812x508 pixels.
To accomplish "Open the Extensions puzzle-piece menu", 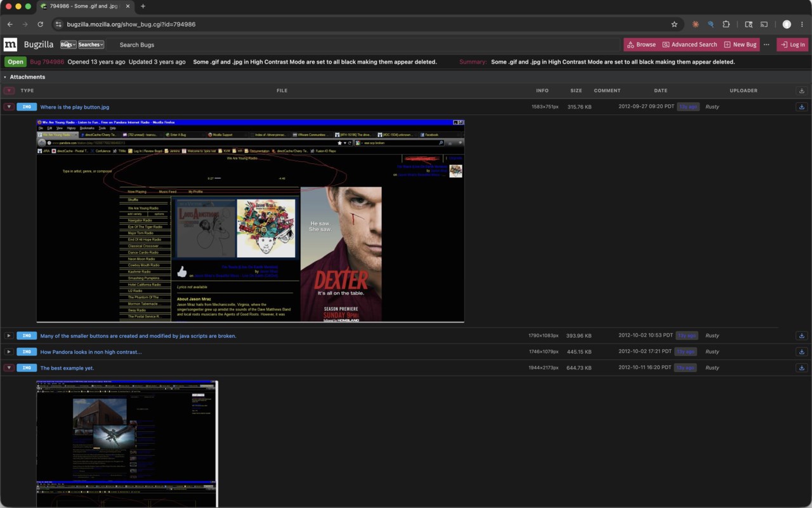I will (726, 24).
